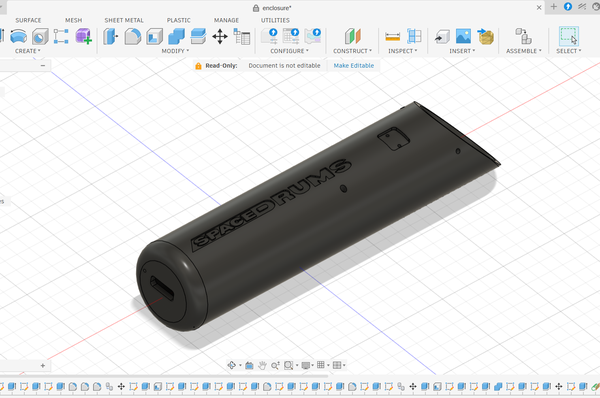
Task: Activate the Move/Copy arrows tool
Action: (x=220, y=37)
